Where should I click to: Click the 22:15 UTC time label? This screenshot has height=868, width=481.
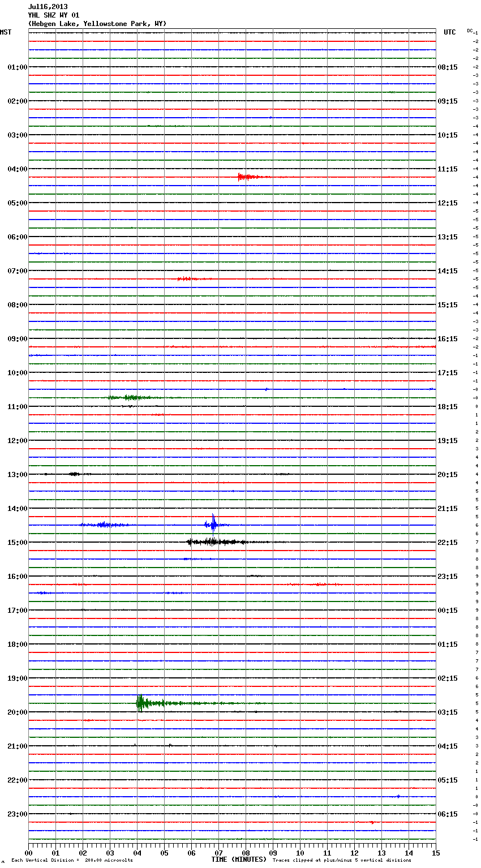click(x=448, y=543)
